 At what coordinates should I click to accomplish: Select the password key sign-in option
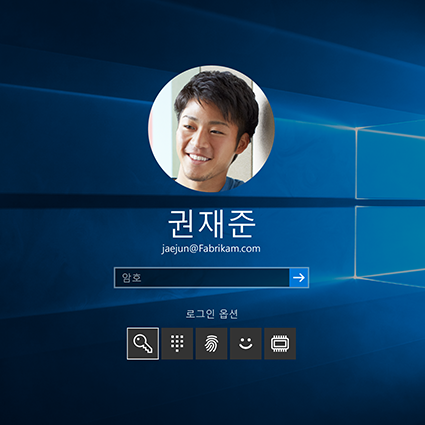(x=143, y=343)
